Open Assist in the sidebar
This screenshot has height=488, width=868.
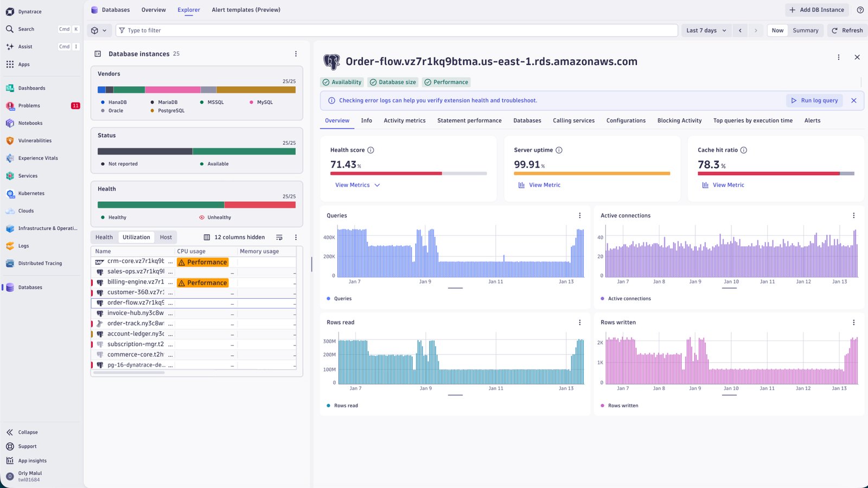pos(25,47)
